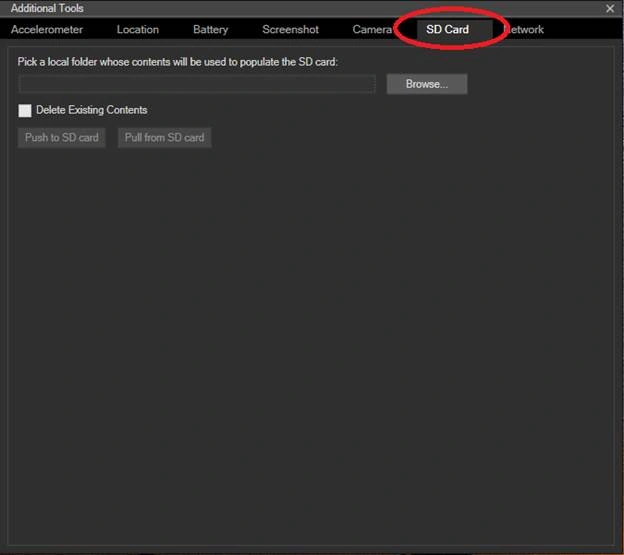Switch to the Accelerometer tab
Viewport: 624px width, 555px height.
tap(47, 29)
